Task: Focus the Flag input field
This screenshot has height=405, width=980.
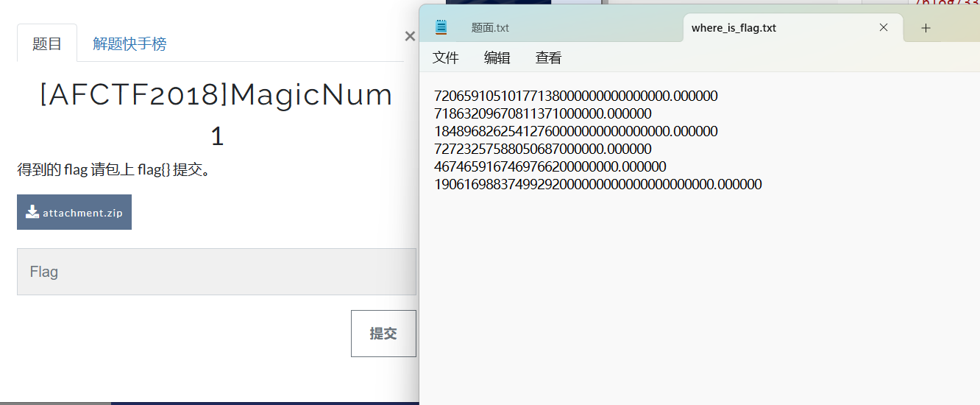Action: pyautogui.click(x=216, y=272)
